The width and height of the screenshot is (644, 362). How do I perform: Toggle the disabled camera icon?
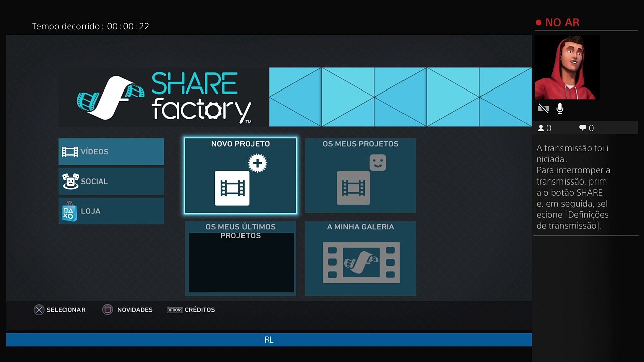[x=543, y=108]
